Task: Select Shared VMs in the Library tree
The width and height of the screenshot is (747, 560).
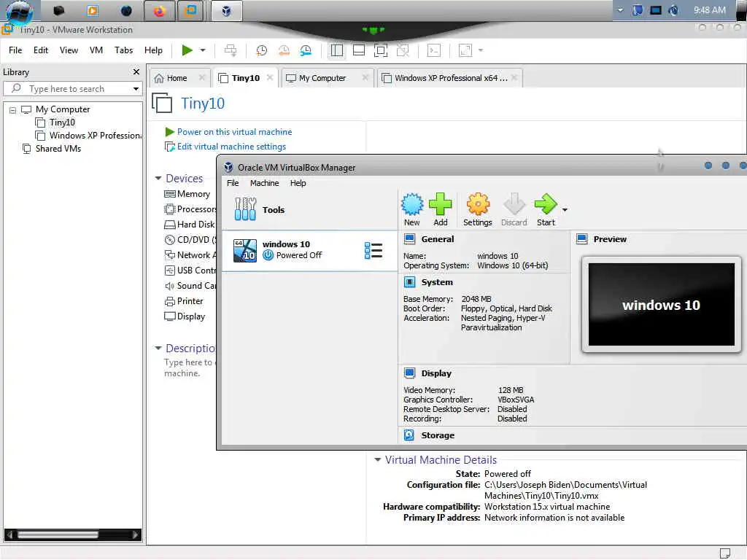Action: point(58,149)
